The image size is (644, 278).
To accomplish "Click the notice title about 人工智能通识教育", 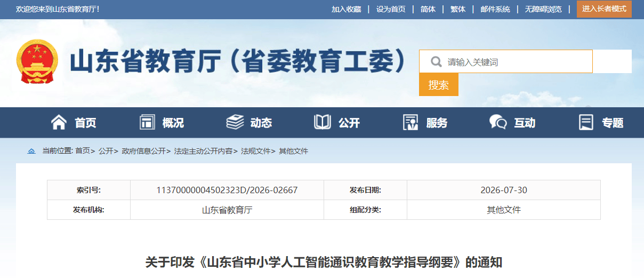I will [x=324, y=263].
